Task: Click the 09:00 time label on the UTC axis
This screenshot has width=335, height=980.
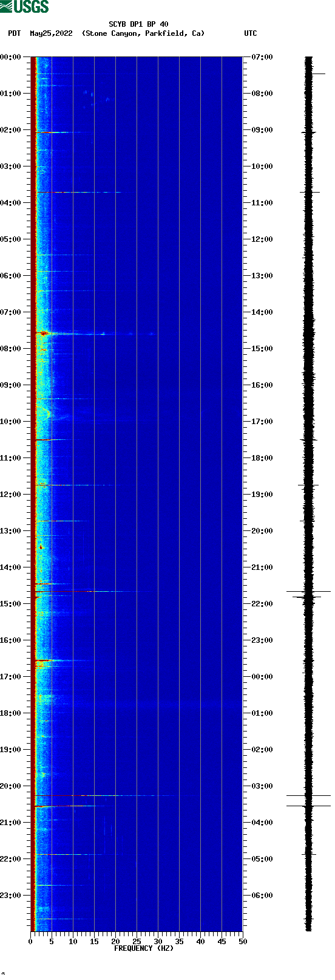Action: tap(262, 130)
